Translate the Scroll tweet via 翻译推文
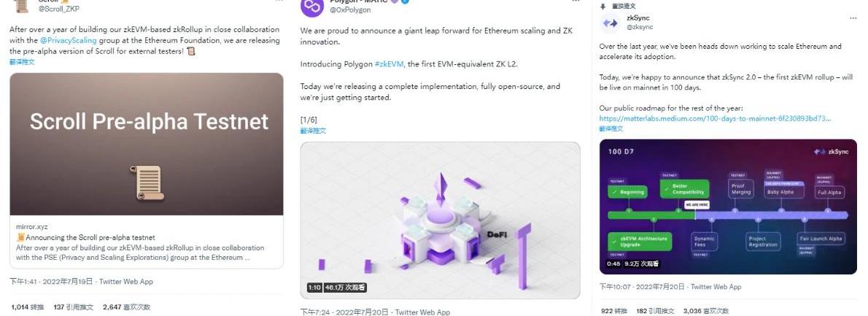Viewport: 868px width, 316px height. coord(22,62)
